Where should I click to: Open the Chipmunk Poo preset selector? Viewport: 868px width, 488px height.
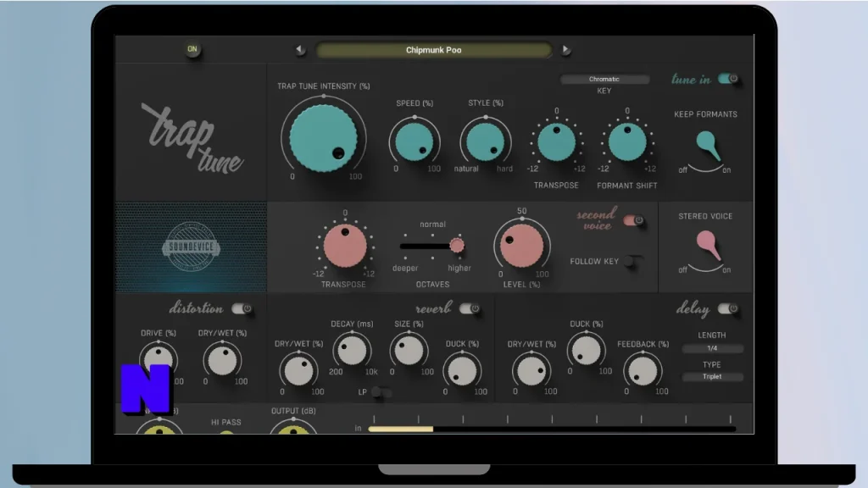[433, 50]
